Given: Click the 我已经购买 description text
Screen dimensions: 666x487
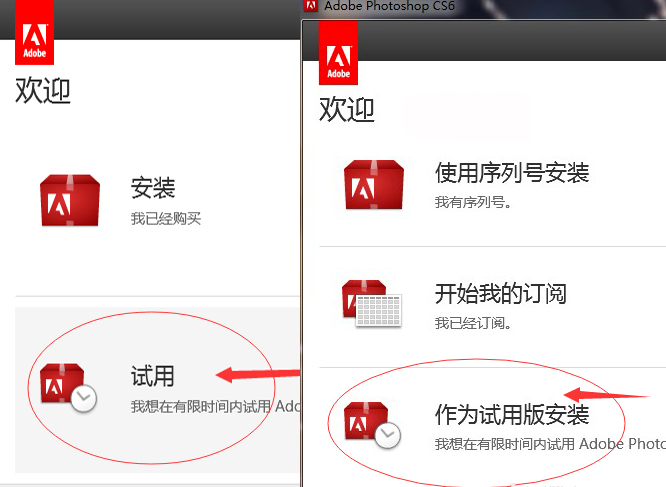Looking at the screenshot, I should (166, 219).
